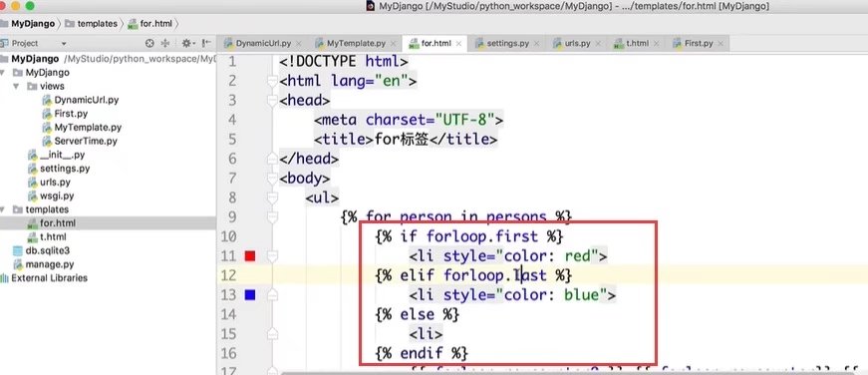Viewport: 868px width, 375px height.
Task: Close the DynamicUrl.py editor tab
Action: tap(298, 43)
